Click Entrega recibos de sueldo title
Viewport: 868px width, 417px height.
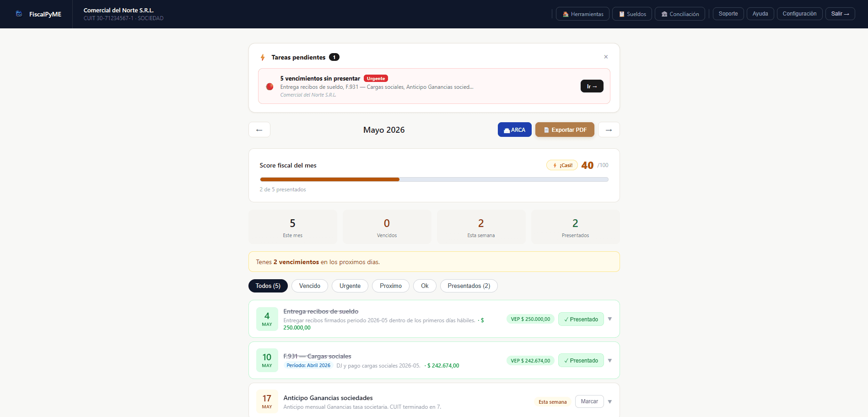click(321, 311)
